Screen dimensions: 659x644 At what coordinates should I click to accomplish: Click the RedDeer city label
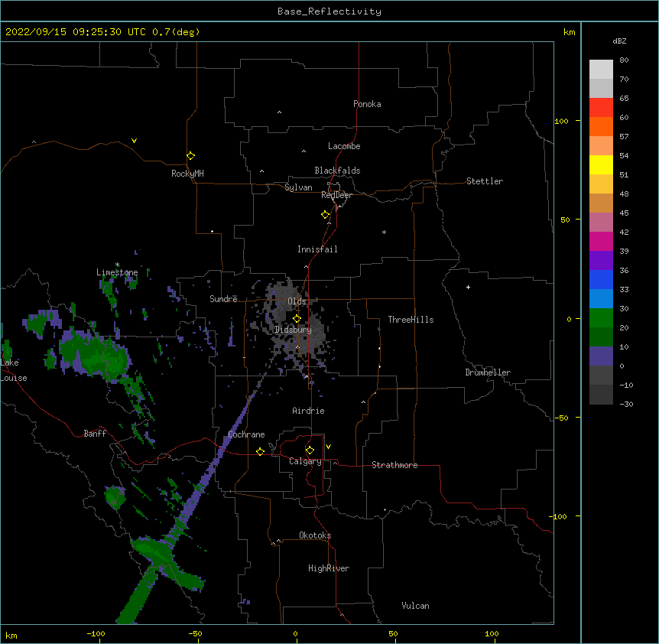(x=336, y=195)
